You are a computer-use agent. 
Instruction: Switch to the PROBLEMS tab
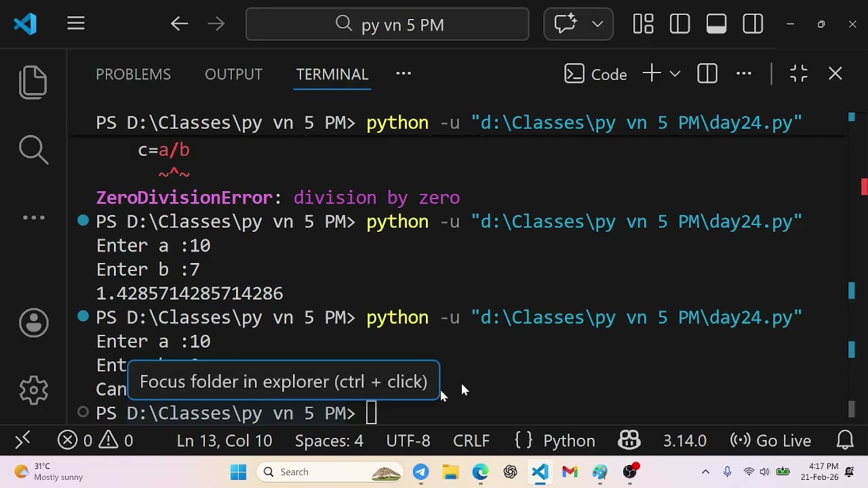click(133, 74)
